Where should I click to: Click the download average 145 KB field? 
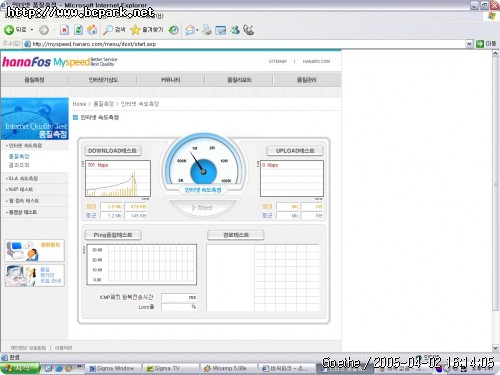tap(136, 216)
